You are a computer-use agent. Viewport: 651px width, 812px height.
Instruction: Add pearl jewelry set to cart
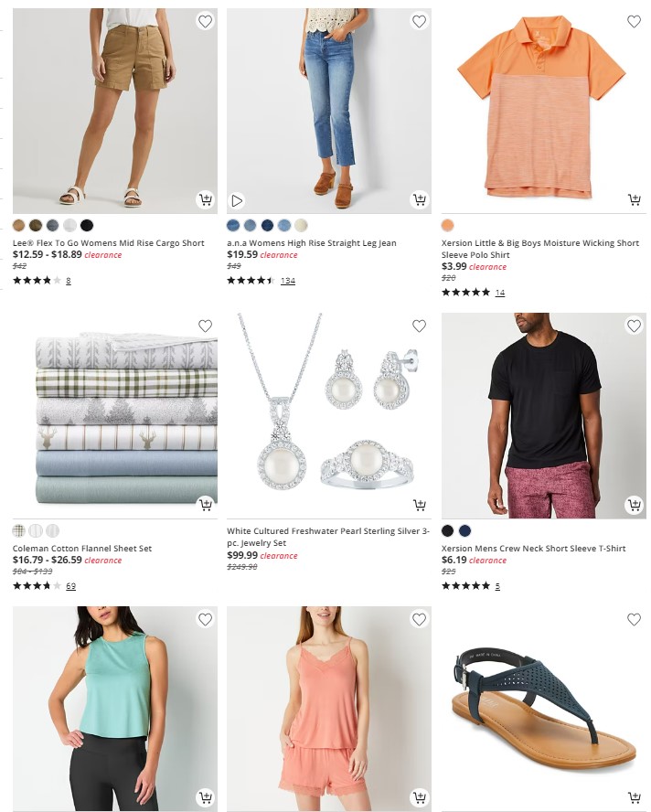coord(419,505)
